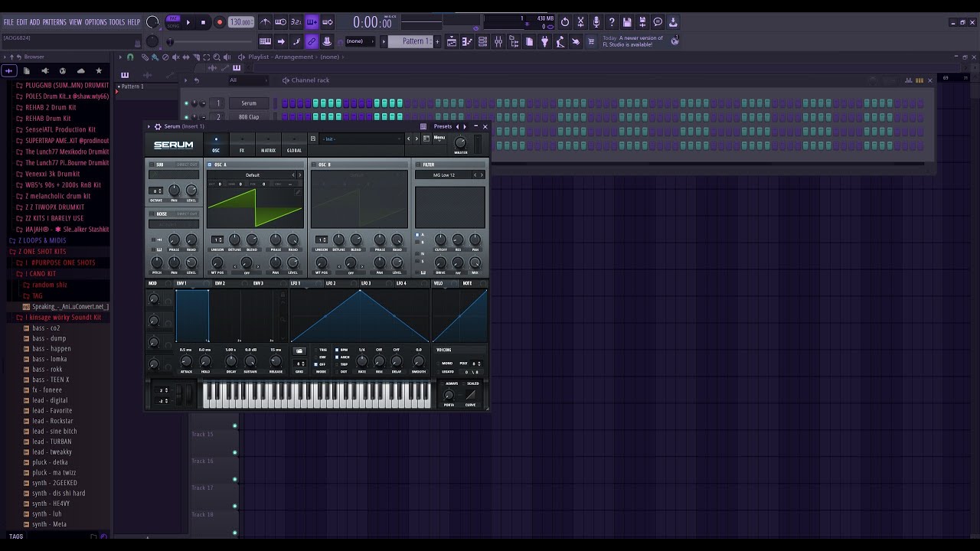Screen dimensions: 980x551
Task: Open the Init preset name field in Serum
Action: click(362, 139)
